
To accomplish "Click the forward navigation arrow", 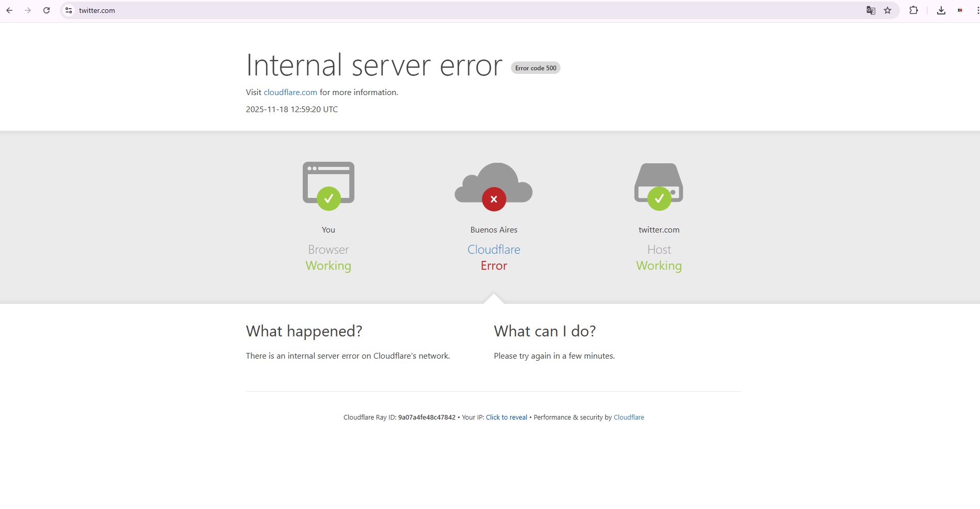I will pyautogui.click(x=28, y=10).
